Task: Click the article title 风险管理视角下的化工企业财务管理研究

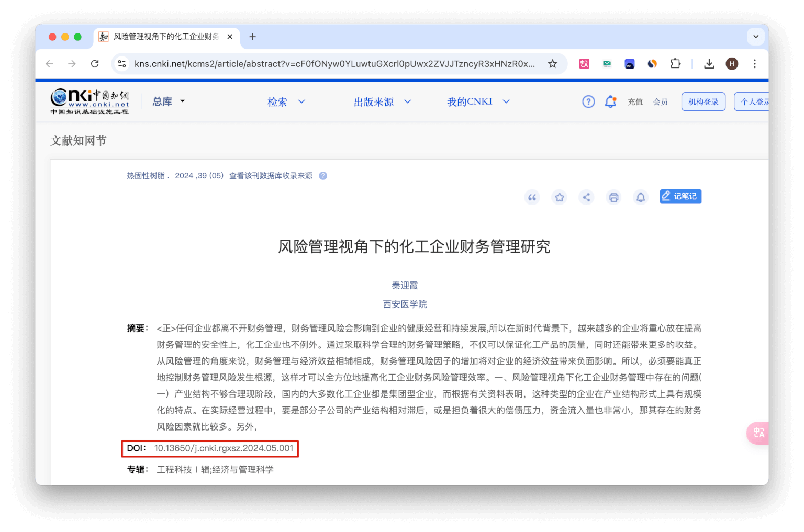Action: point(414,246)
